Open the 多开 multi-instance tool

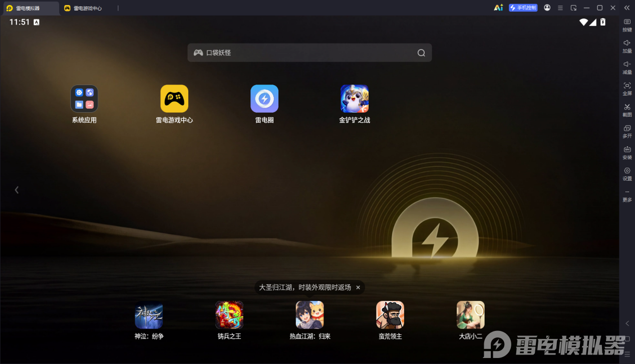point(627,132)
